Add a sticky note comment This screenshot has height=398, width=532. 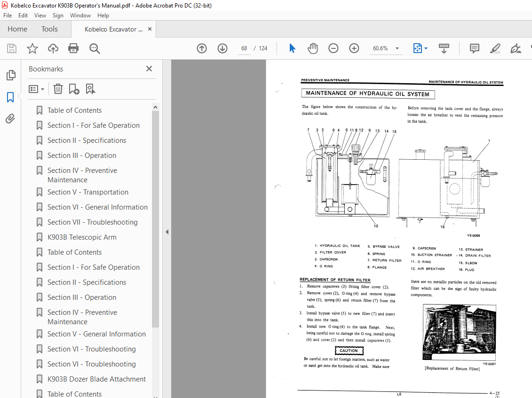tap(474, 48)
